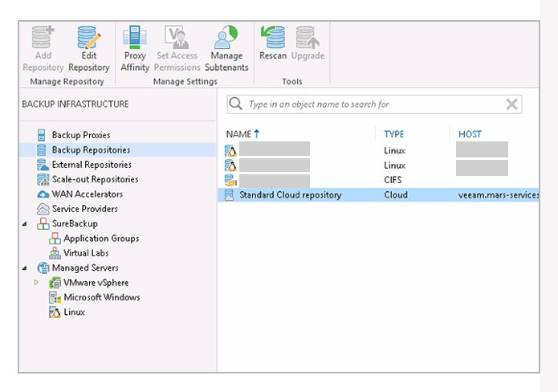Click the object name search field

point(369,104)
